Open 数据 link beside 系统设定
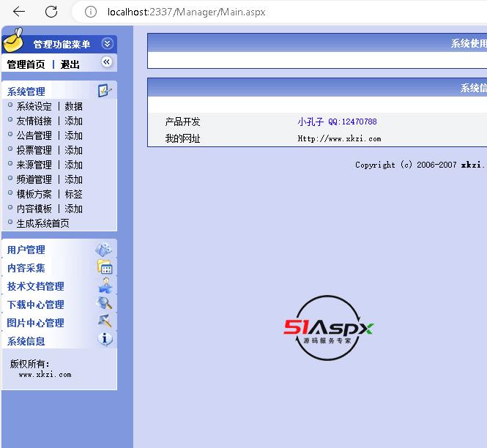Screen dimensions: 487x448 (74, 106)
